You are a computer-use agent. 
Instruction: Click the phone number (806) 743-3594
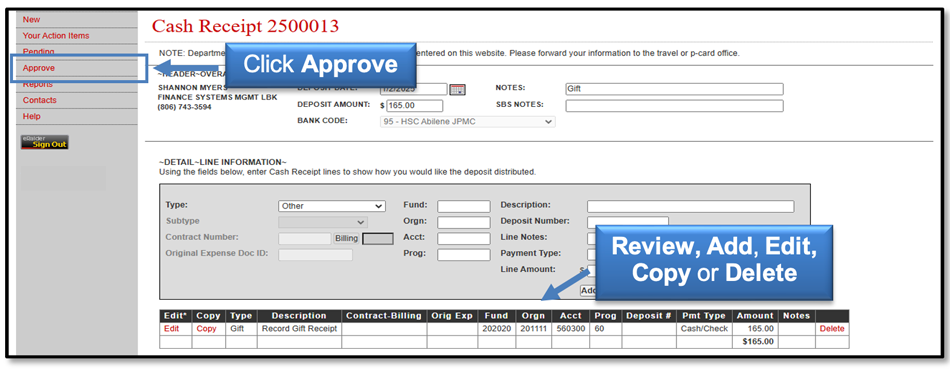[x=185, y=107]
